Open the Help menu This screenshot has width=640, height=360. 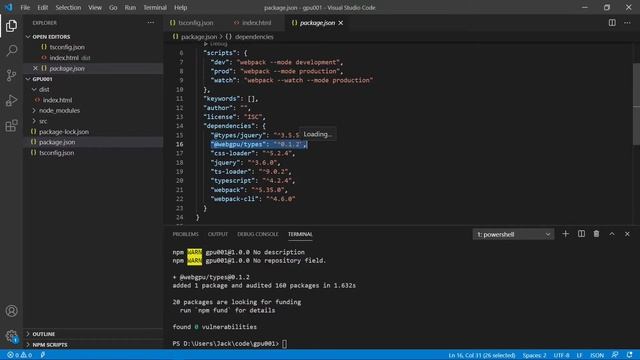click(180, 7)
